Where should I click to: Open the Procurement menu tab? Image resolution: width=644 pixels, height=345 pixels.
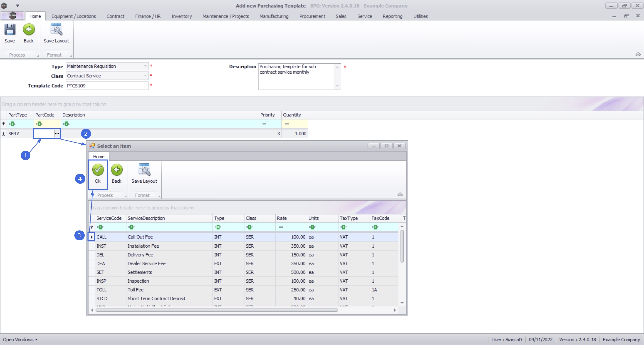pyautogui.click(x=312, y=16)
